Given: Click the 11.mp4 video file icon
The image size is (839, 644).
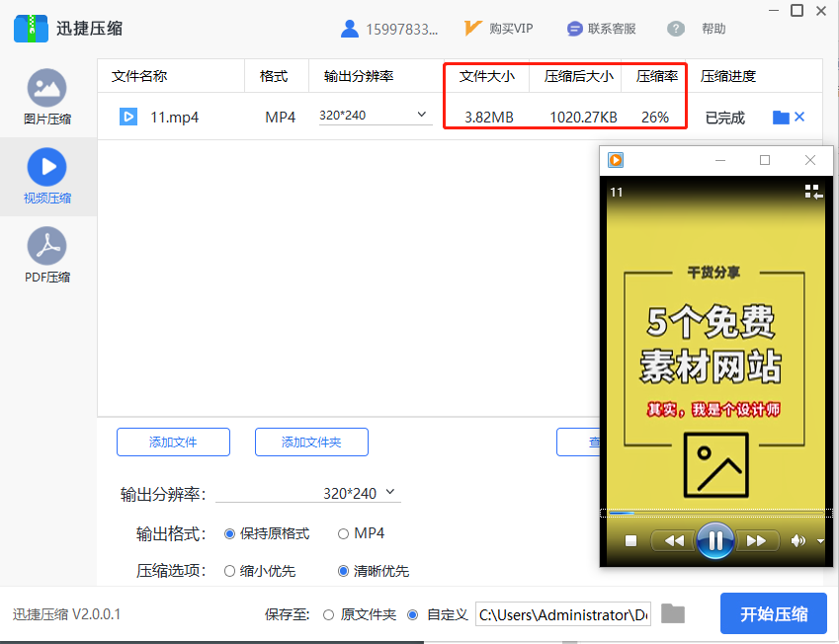Looking at the screenshot, I should tap(128, 117).
